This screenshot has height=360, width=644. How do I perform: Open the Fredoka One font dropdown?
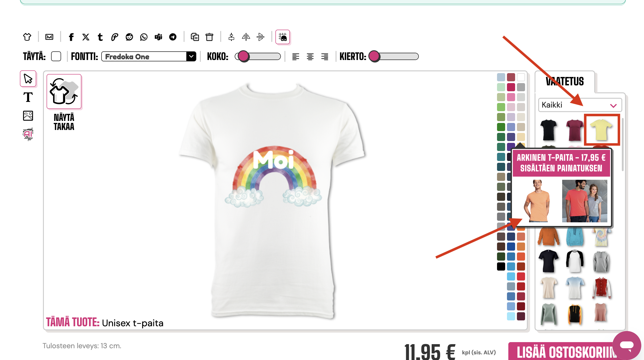pos(149,56)
